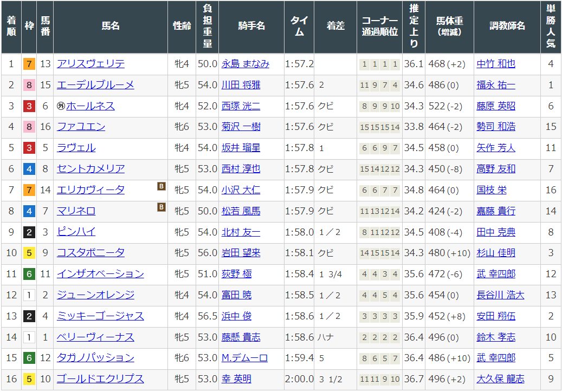
Task: Click pink frame 8 badge for エーデルブルーメ
Action: click(x=29, y=85)
